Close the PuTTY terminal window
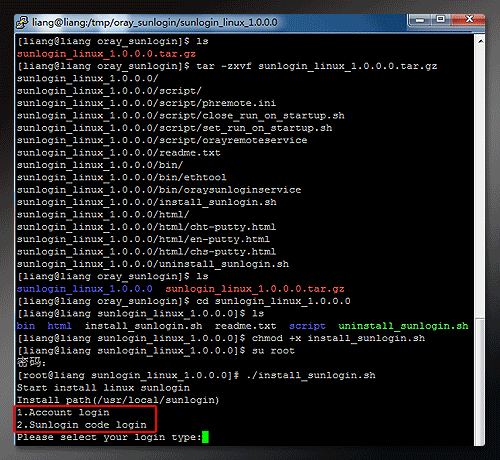The width and height of the screenshot is (500, 460). [469, 19]
